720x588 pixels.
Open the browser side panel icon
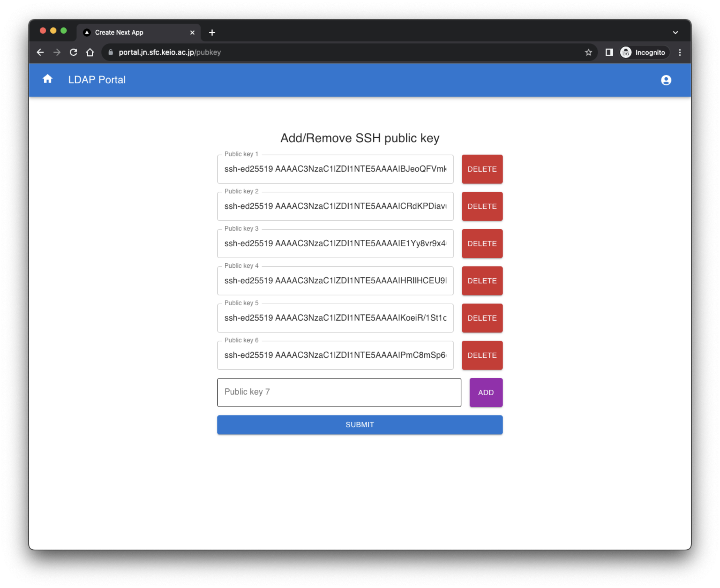(x=609, y=52)
